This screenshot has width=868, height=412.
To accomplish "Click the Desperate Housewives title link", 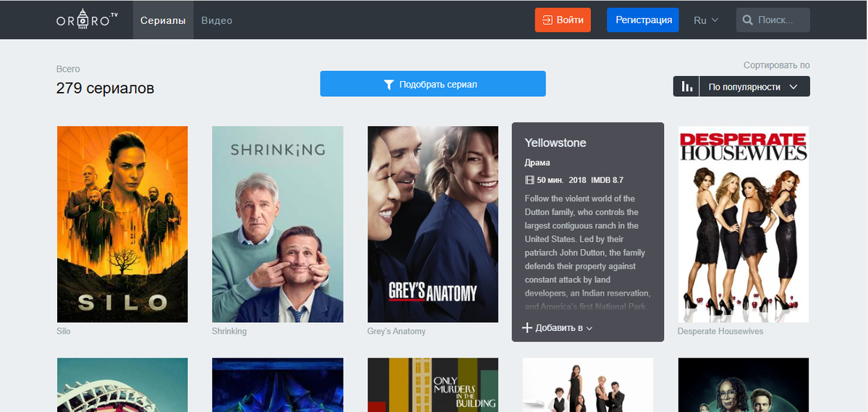I will (720, 331).
